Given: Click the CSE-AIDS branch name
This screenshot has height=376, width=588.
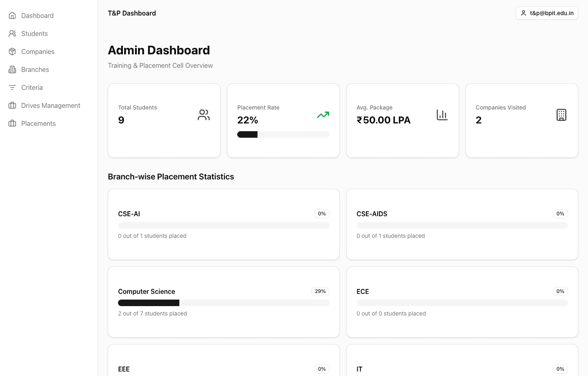Looking at the screenshot, I should click(x=372, y=214).
